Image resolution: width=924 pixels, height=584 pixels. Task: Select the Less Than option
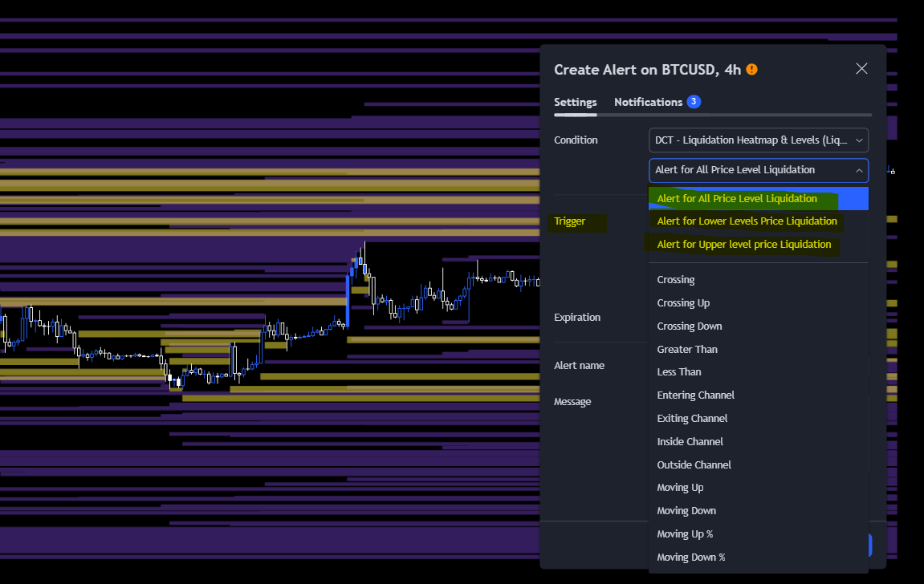(x=679, y=371)
